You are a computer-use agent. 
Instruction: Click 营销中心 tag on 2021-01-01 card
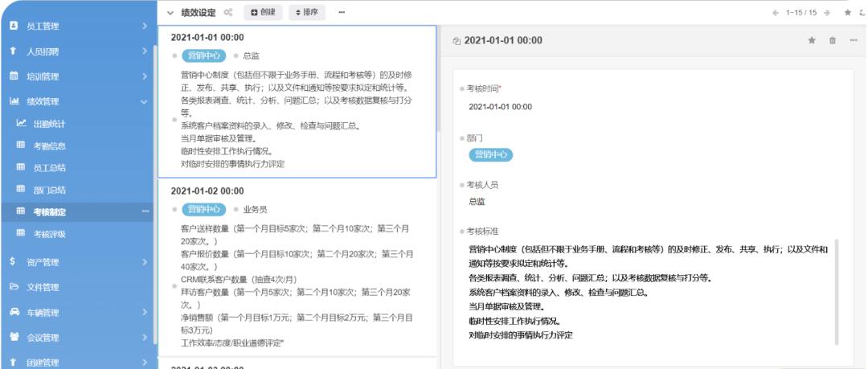coord(203,55)
